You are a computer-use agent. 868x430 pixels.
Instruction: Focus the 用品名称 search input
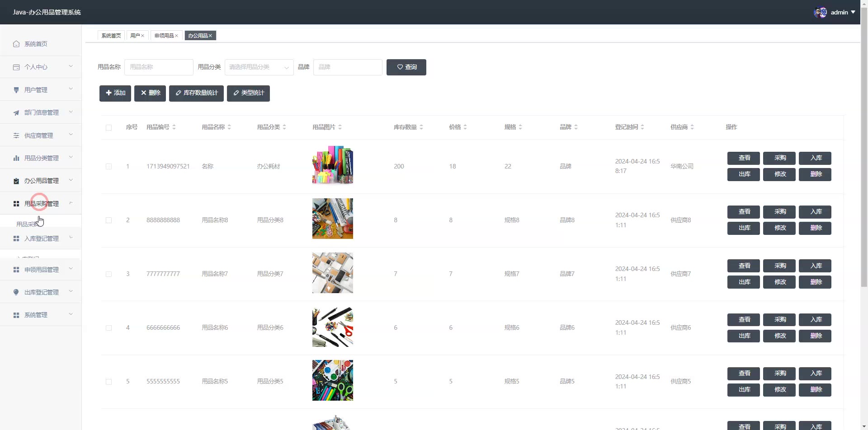pos(159,67)
